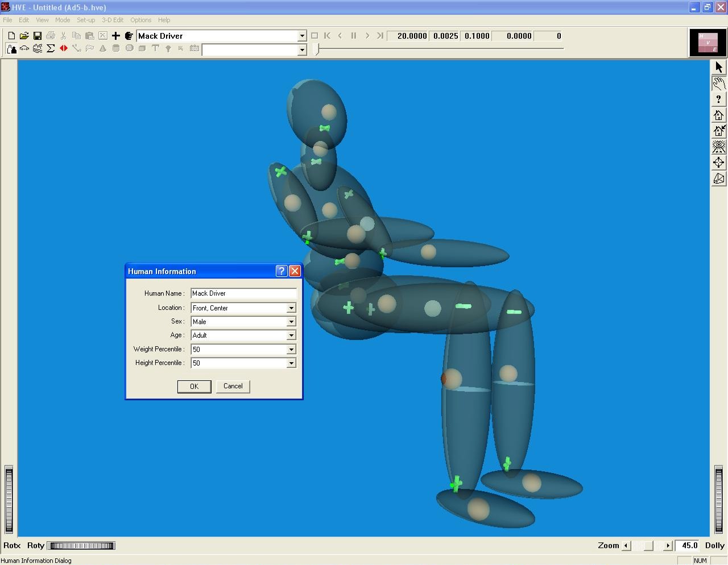
Task: Expand the Weight Percentile dropdown
Action: 291,350
